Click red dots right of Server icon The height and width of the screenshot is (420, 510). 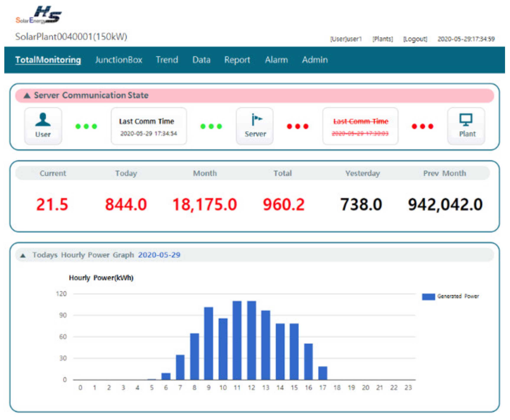pyautogui.click(x=298, y=127)
